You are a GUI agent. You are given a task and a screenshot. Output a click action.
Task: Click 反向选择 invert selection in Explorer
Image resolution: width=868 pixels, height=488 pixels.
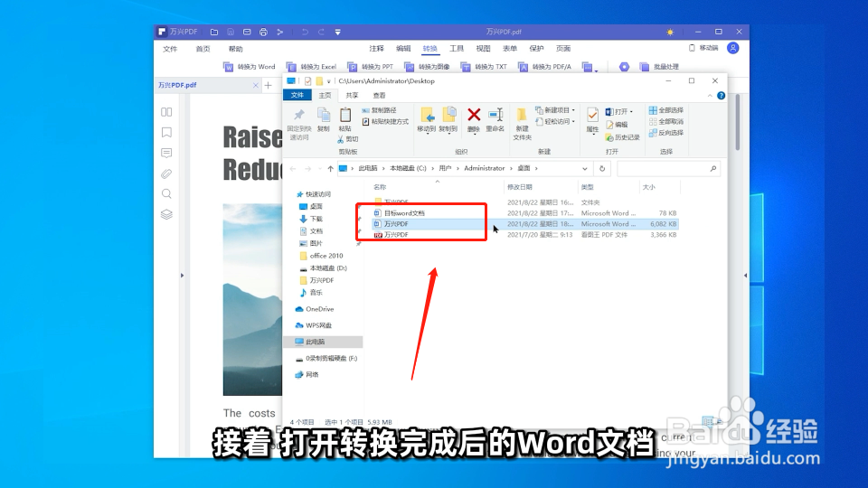click(666, 133)
